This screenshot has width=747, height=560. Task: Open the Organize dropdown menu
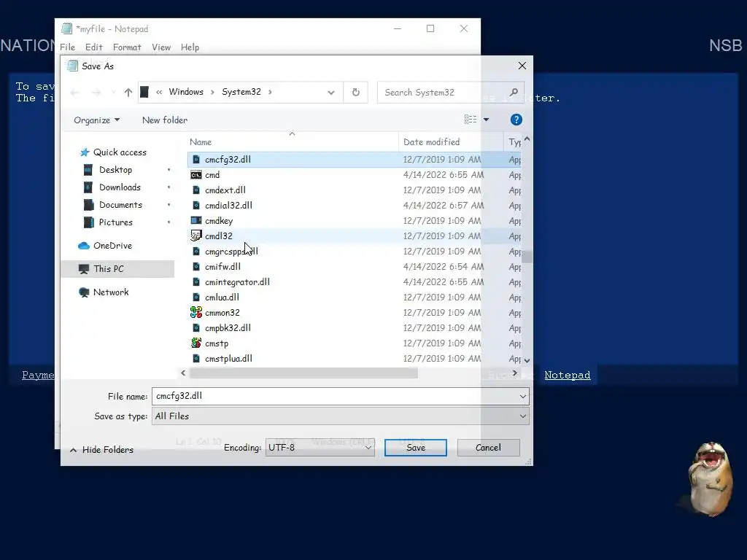(96, 120)
